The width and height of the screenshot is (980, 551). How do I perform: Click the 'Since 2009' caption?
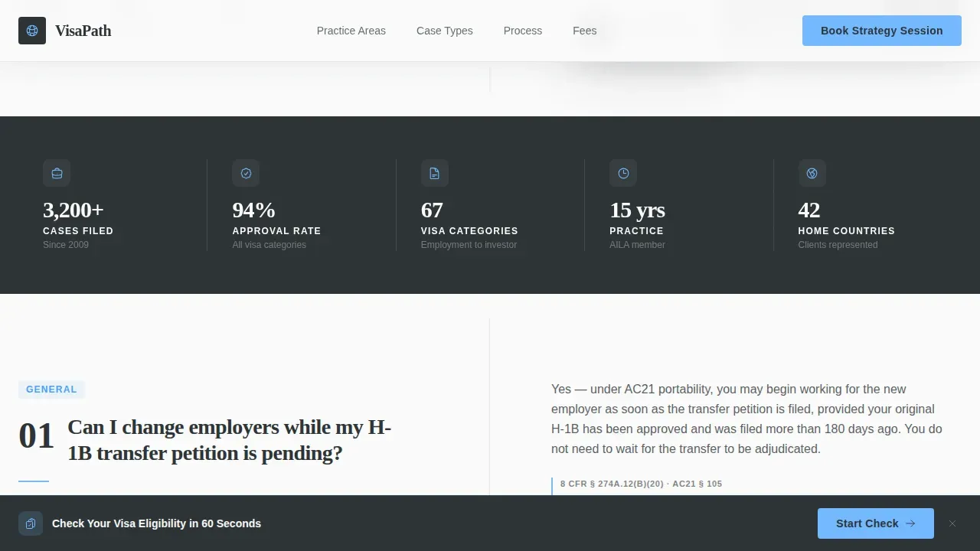(66, 245)
